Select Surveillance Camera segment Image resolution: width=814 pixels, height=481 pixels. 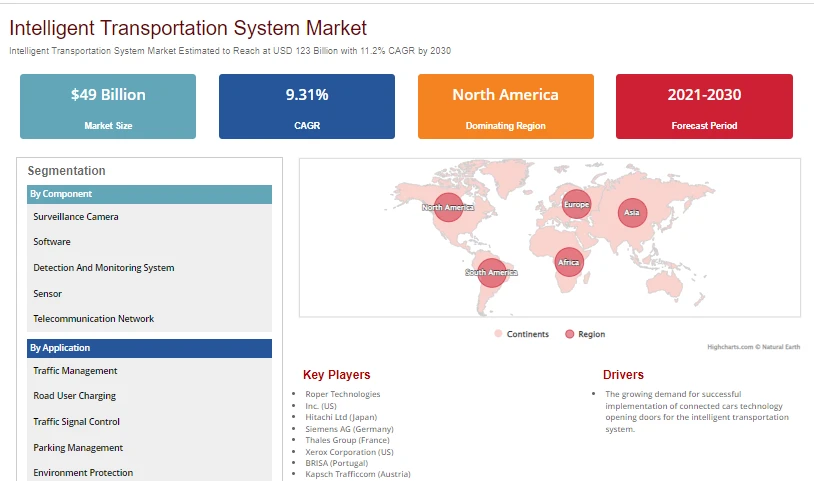point(76,217)
